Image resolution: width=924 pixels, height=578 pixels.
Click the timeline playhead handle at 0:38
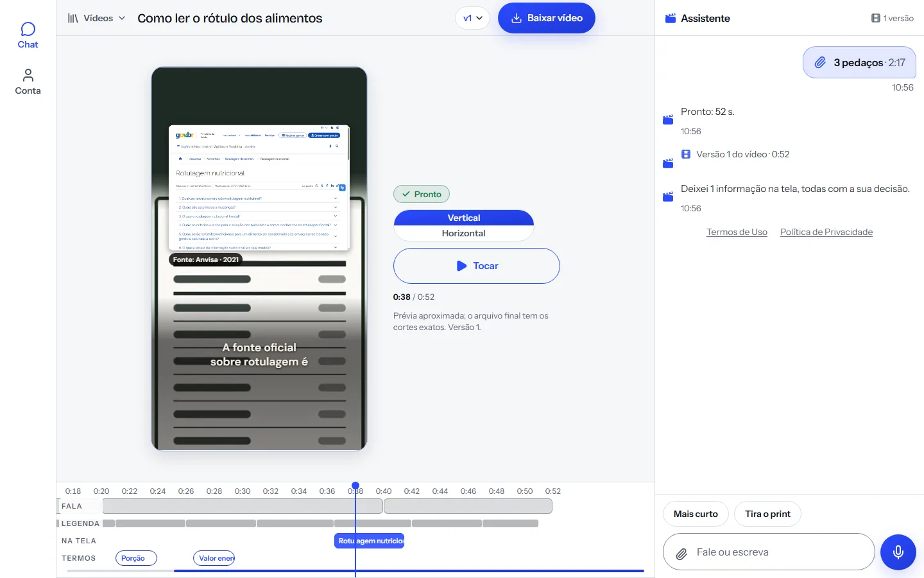click(x=355, y=486)
